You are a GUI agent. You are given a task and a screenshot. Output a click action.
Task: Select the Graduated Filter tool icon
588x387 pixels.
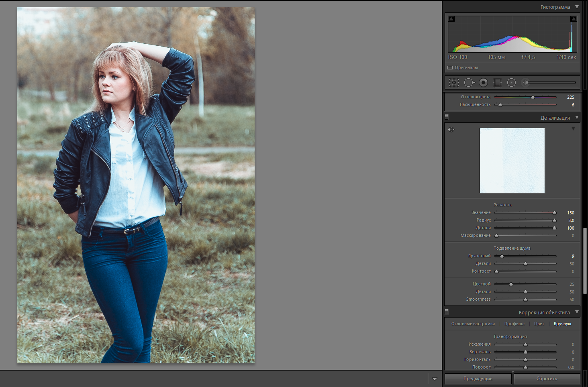tap(497, 82)
